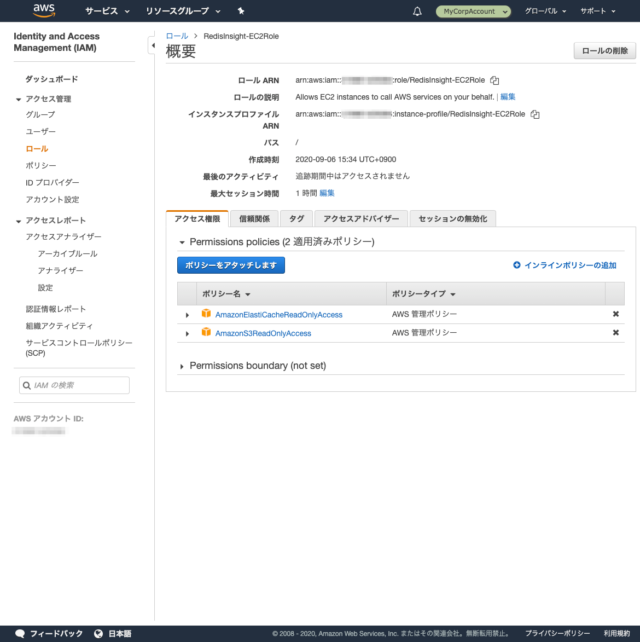Screen dimensions: 640x642
Task: Switch to the タグ tab
Action: click(296, 219)
